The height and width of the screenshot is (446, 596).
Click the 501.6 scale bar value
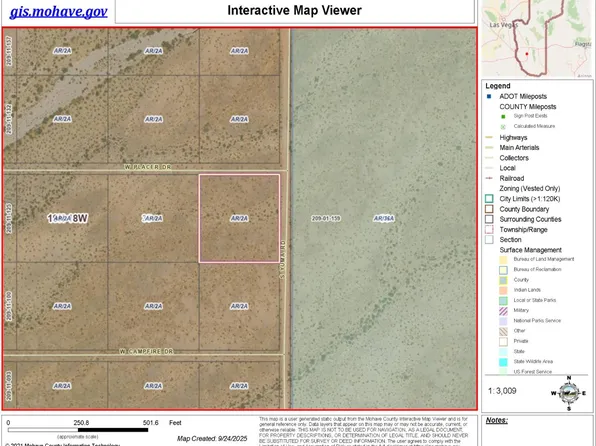pos(151,423)
